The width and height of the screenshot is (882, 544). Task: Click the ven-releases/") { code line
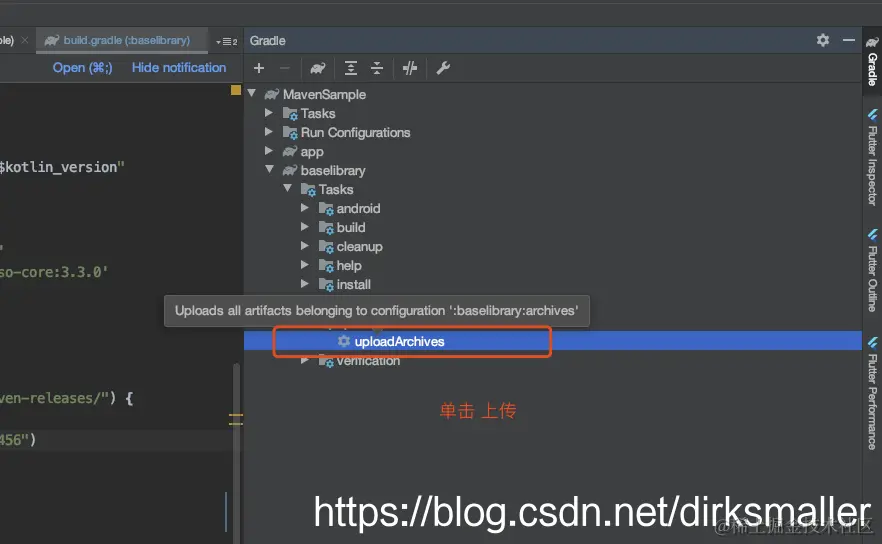coord(66,398)
